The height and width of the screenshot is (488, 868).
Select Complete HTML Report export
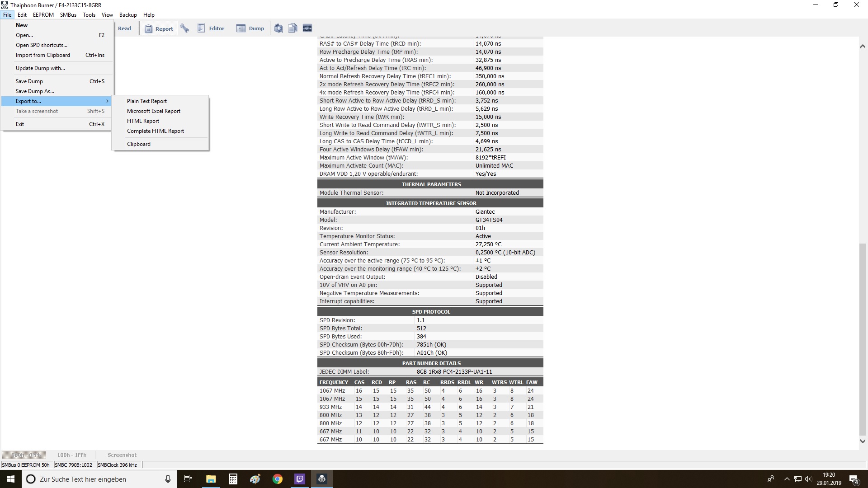156,131
